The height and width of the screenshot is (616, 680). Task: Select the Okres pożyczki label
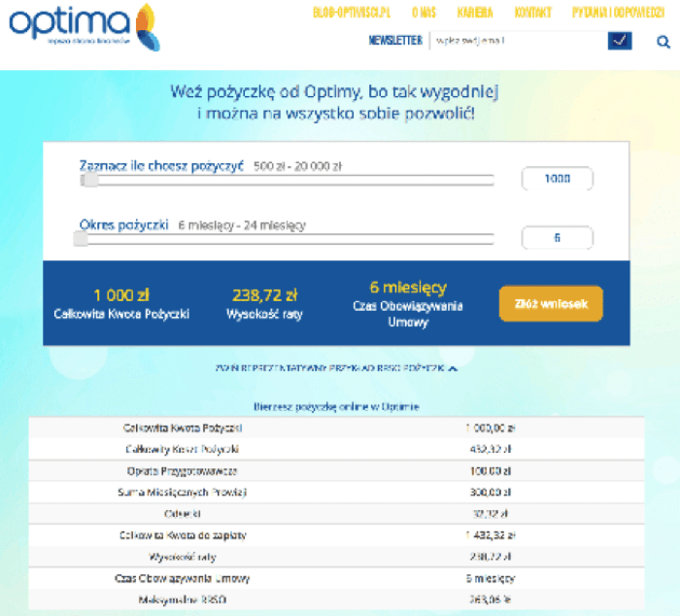(x=123, y=224)
